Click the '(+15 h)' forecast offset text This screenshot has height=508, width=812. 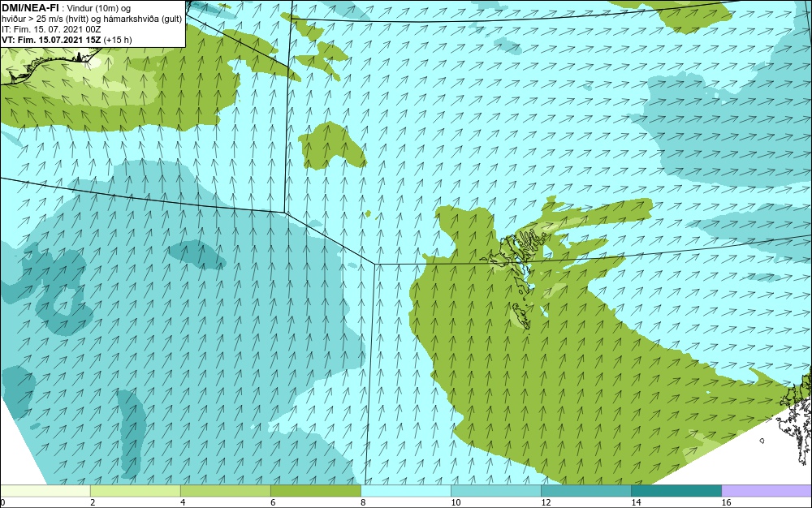118,40
